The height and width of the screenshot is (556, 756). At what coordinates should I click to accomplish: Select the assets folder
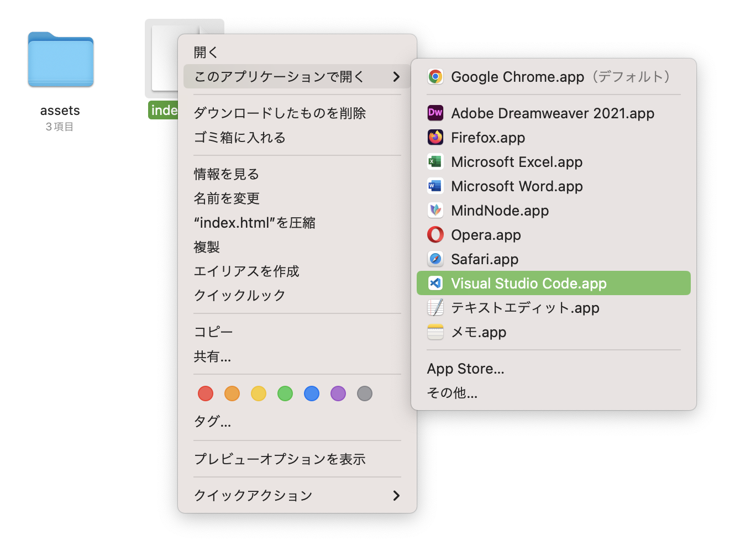(x=61, y=61)
